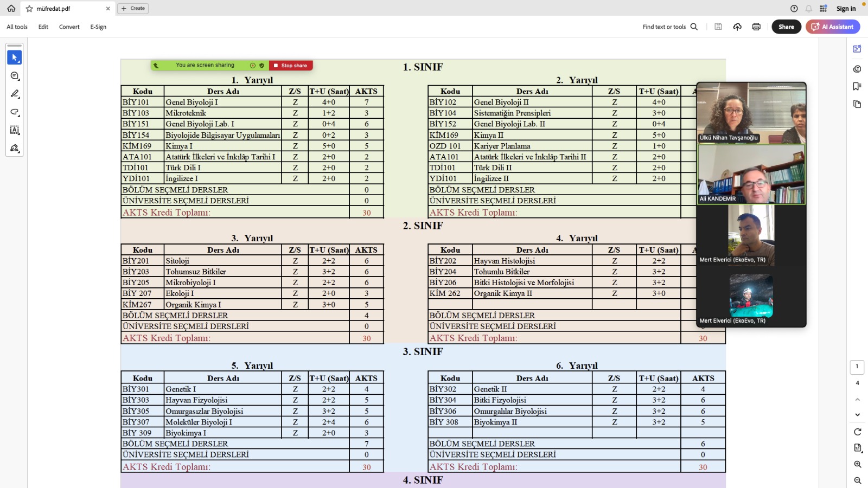Viewport: 868px width, 488px height.
Task: Click the security shield in sharing bar
Action: [x=262, y=66]
